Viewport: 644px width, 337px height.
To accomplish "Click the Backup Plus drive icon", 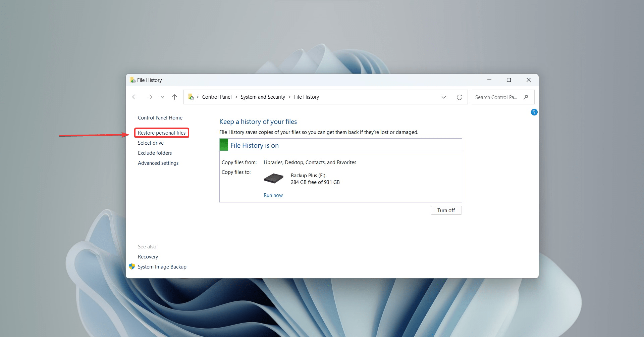I will pyautogui.click(x=273, y=178).
